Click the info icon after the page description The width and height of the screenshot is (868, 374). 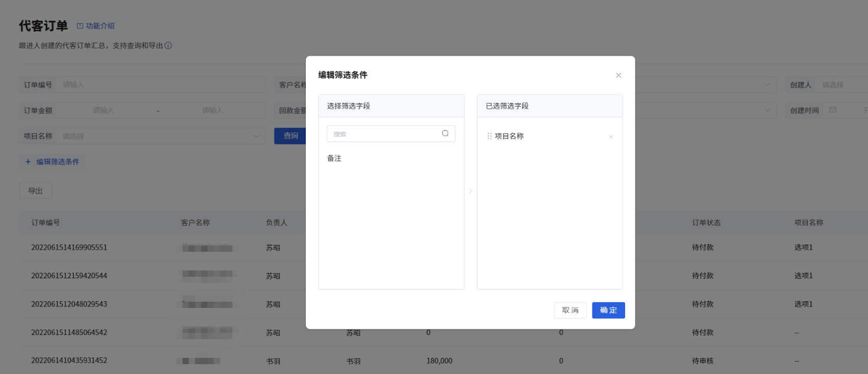[169, 46]
